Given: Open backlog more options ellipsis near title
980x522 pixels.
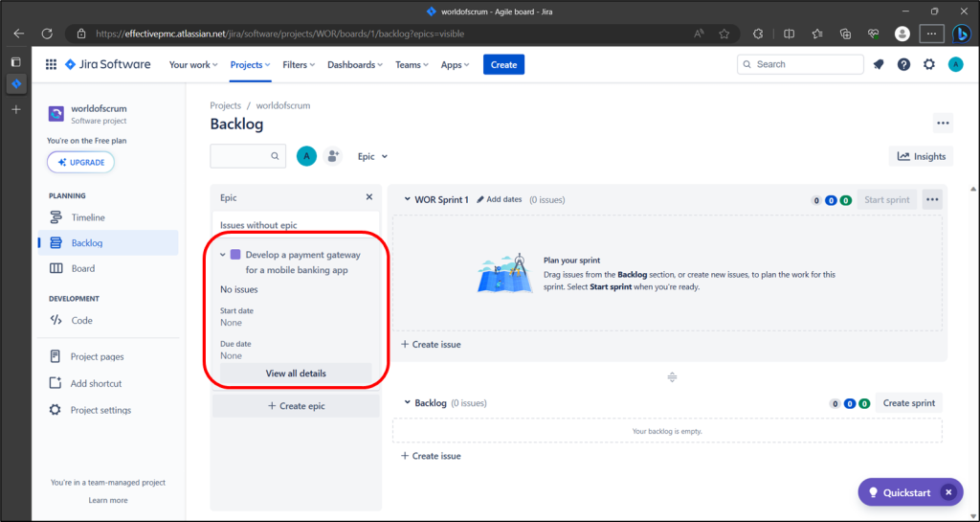Looking at the screenshot, I should (943, 124).
